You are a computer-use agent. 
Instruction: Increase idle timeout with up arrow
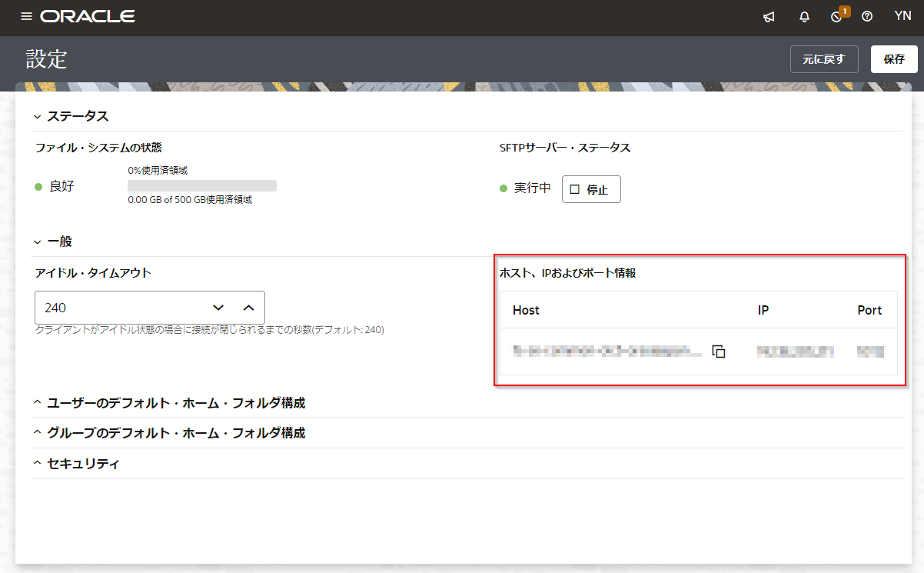pyautogui.click(x=248, y=308)
